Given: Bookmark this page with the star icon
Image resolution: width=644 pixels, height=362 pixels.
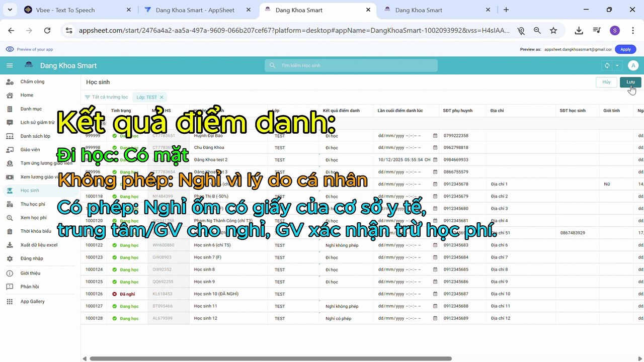Looking at the screenshot, I should [553, 31].
